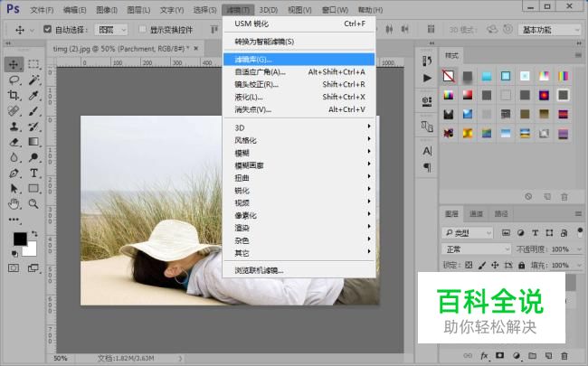The width and height of the screenshot is (588, 366).
Task: Click the foreground color swatch
Action: pos(19,239)
